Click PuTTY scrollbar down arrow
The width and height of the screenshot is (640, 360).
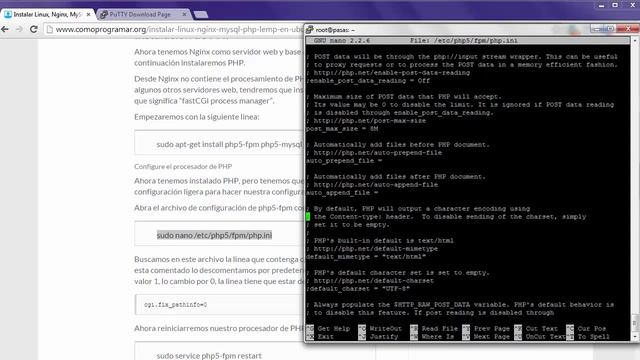[634, 337]
